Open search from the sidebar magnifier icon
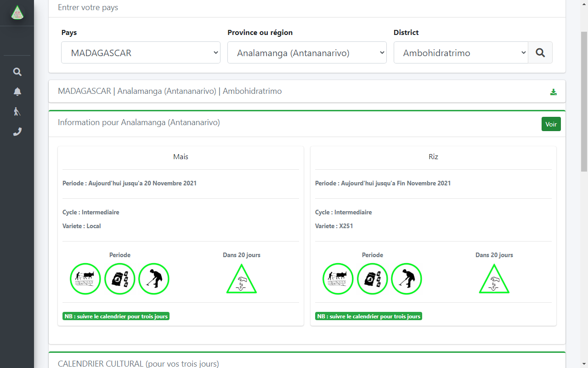The height and width of the screenshot is (368, 588). click(x=17, y=72)
